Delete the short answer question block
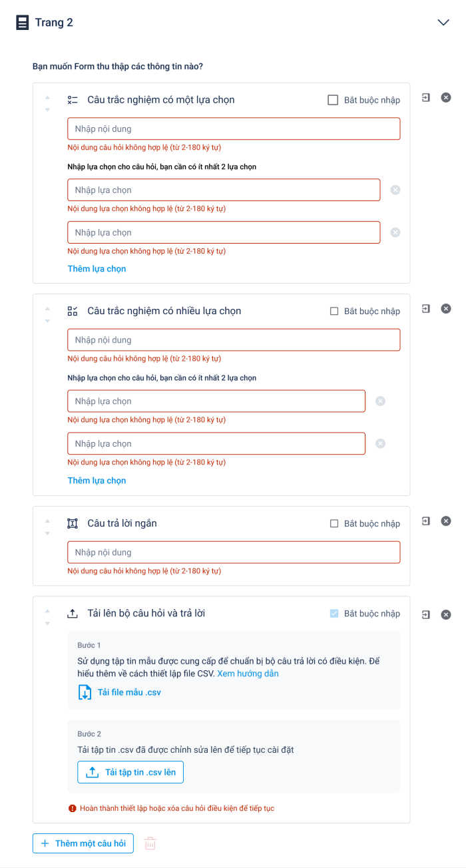The image size is (466, 868). point(446,521)
